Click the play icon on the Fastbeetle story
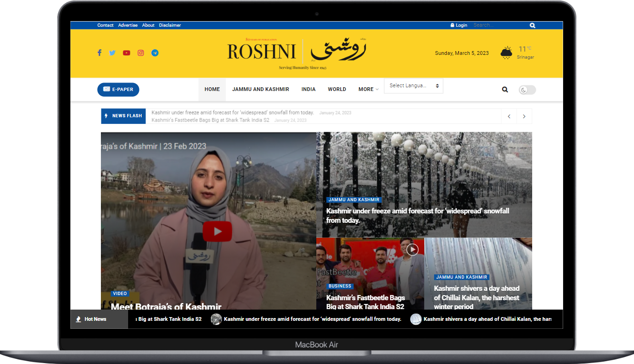634x364 pixels. pos(412,249)
